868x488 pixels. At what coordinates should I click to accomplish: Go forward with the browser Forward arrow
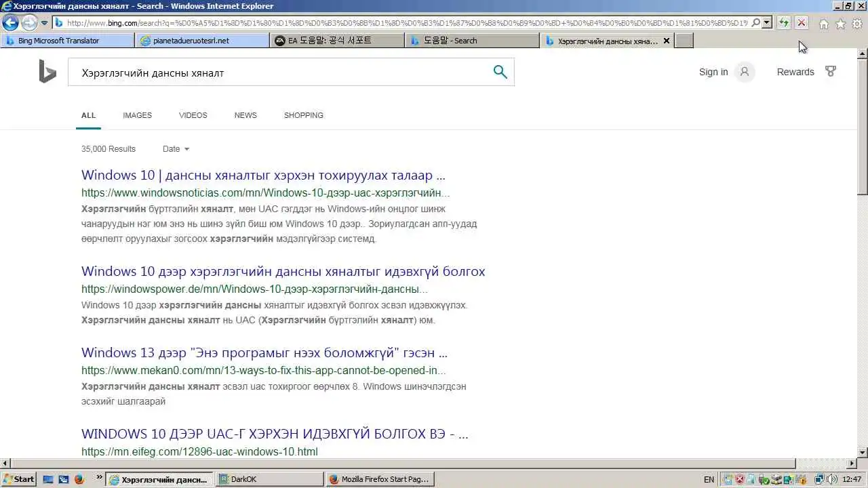[x=28, y=23]
